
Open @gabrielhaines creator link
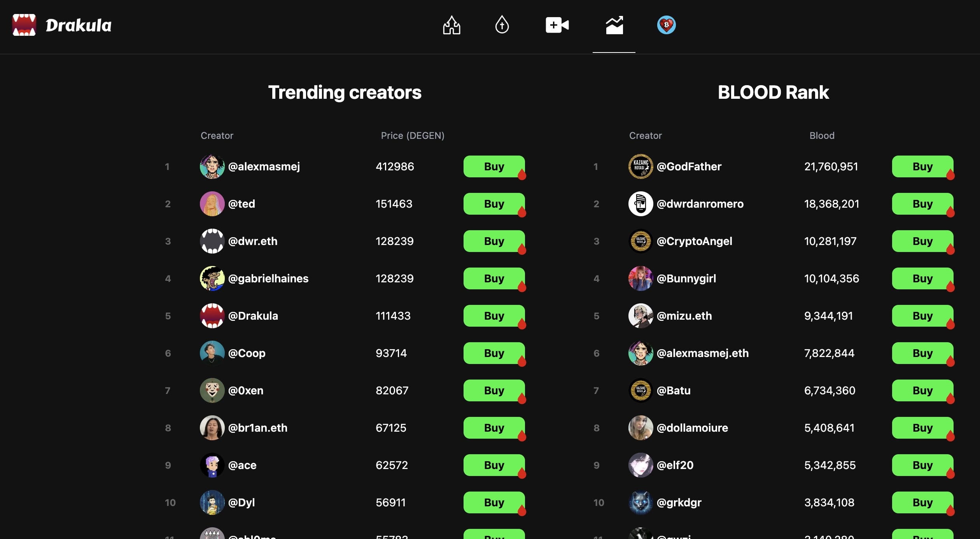268,278
